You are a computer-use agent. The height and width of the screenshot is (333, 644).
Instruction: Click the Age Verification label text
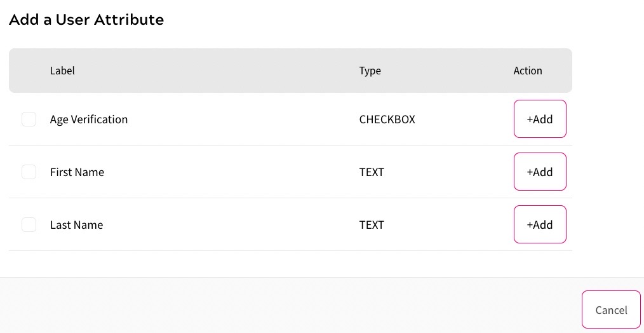[89, 119]
